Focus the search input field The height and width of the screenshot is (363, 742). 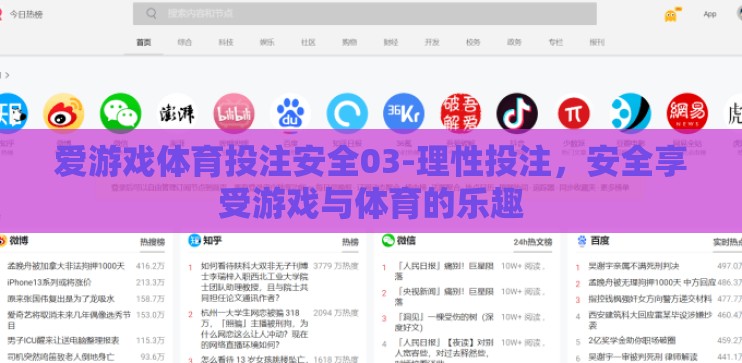tap(364, 14)
